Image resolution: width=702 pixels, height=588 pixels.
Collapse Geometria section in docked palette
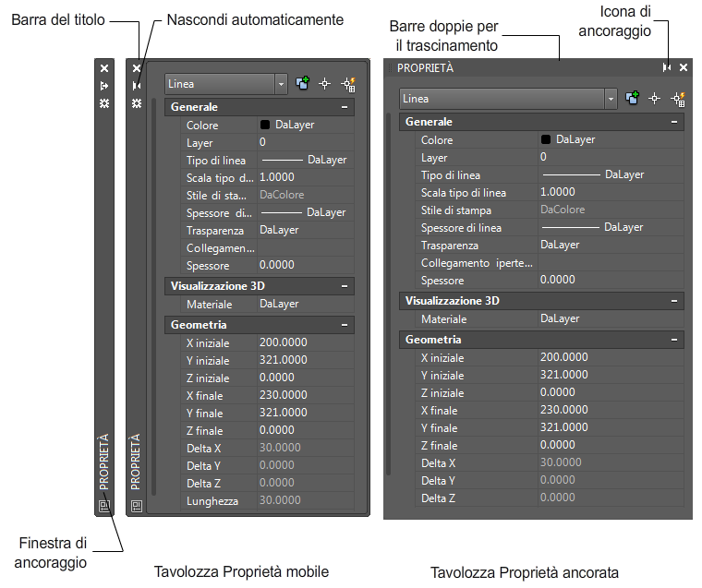674,340
